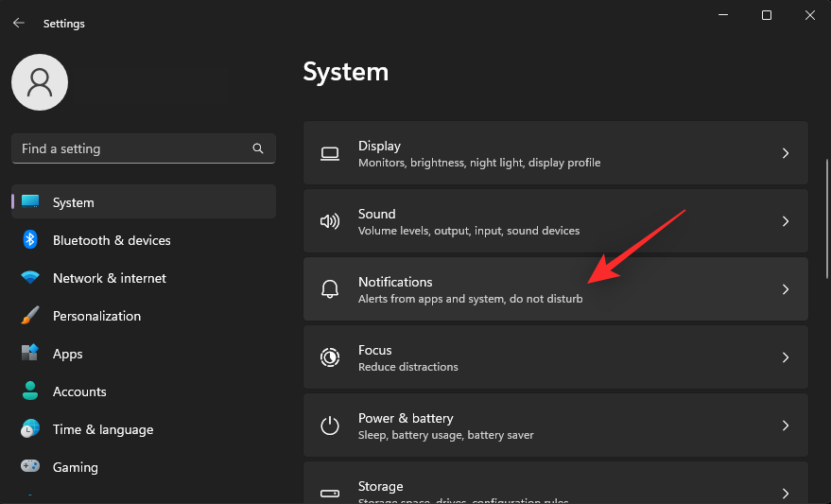Expand Notifications row chevron arrow
831x504 pixels.
[x=785, y=289]
